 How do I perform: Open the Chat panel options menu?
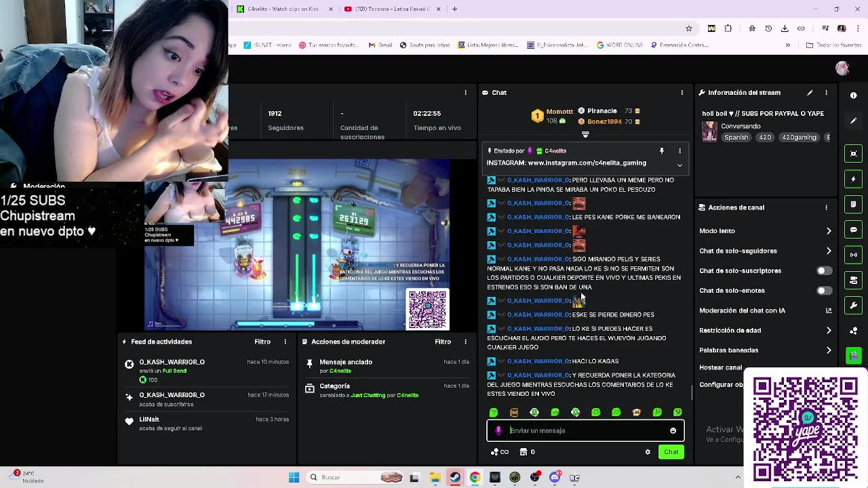682,92
